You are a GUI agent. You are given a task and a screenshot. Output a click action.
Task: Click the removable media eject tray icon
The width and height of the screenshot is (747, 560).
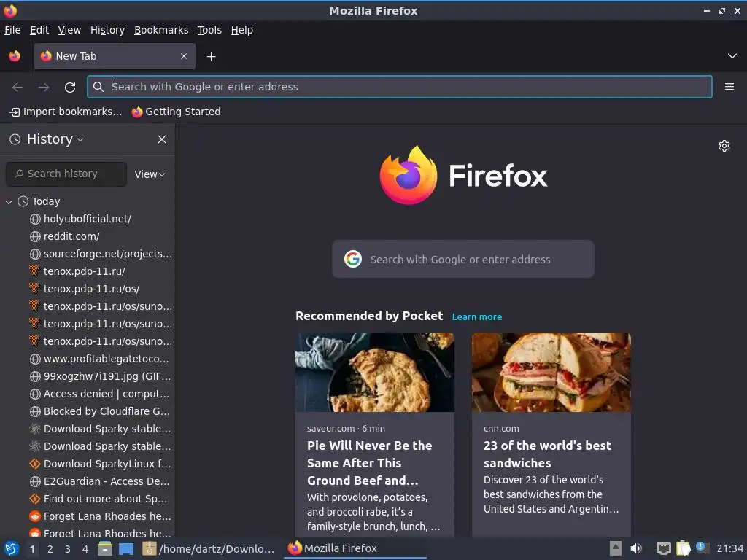(x=616, y=548)
